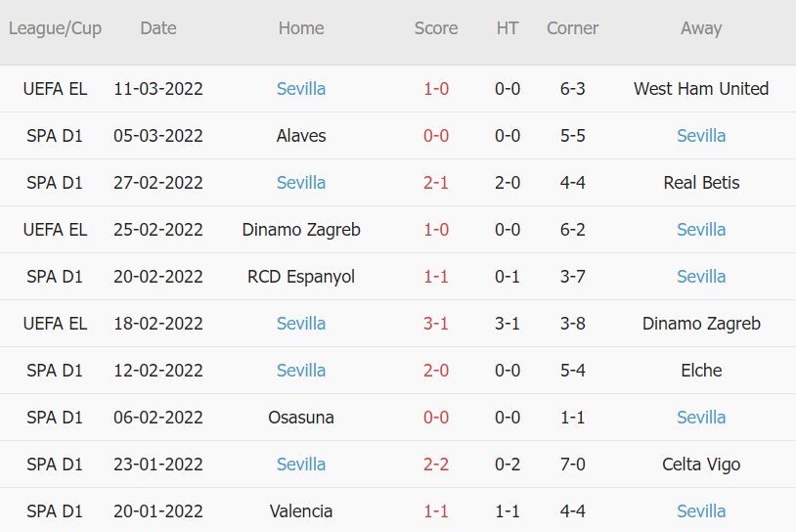Click Sevilla in the Alaves match row
796x532 pixels.
[x=701, y=136]
